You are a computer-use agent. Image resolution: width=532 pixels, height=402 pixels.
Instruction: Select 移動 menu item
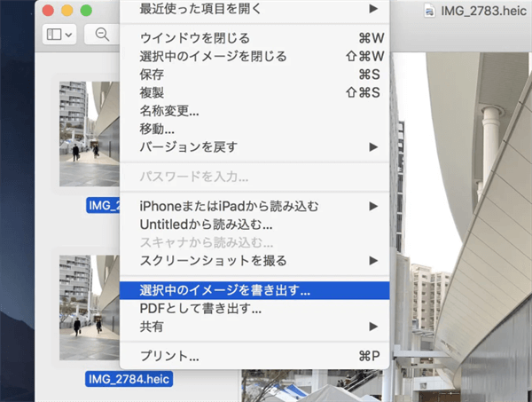point(157,129)
